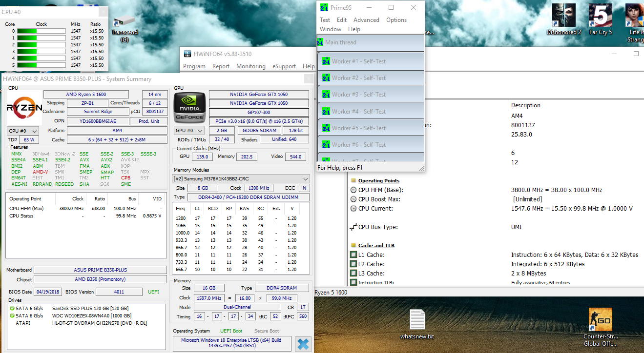The image size is (644, 353).
Task: Click the Worker #2 window icon
Action: (327, 78)
